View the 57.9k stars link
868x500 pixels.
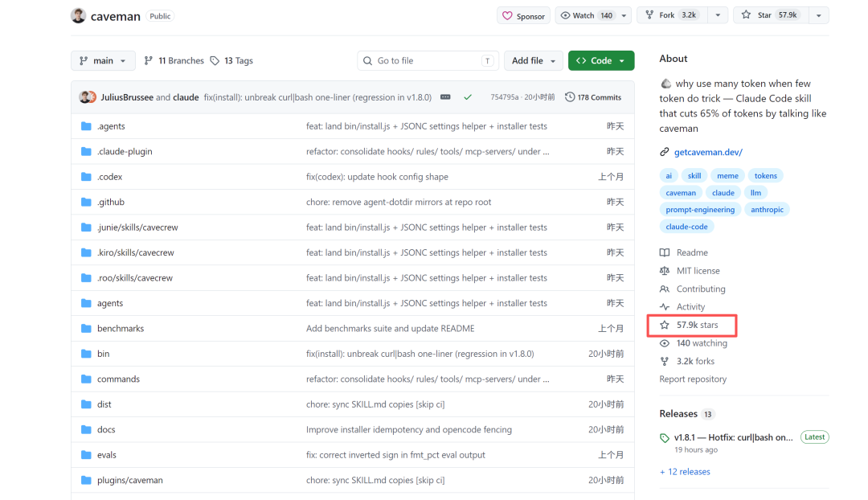pyautogui.click(x=697, y=325)
